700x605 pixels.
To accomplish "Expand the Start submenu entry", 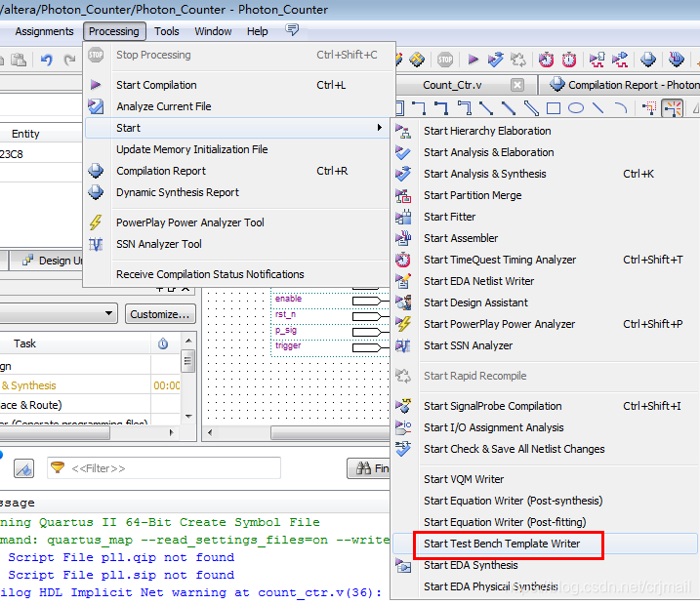I will point(237,128).
